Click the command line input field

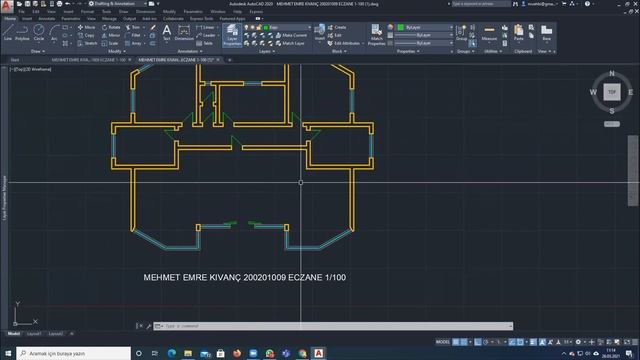(333, 326)
